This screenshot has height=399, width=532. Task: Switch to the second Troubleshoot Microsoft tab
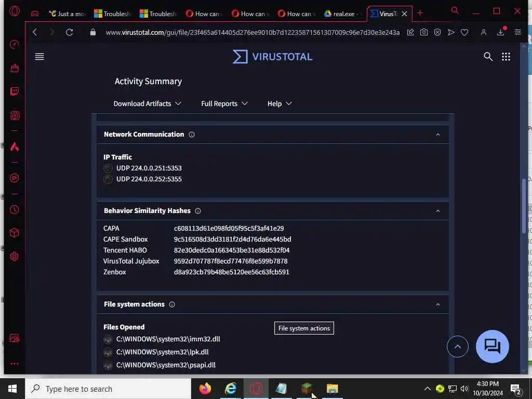tap(158, 14)
